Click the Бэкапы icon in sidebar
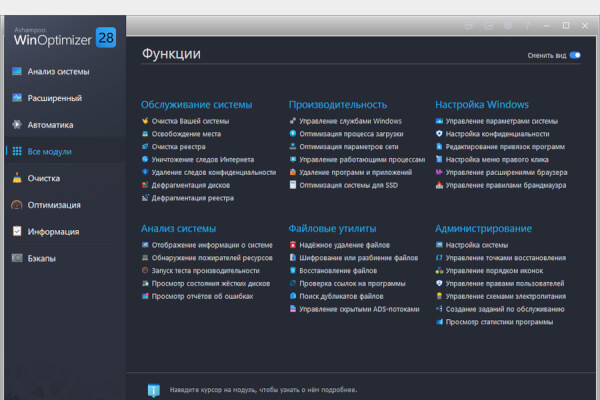600x400 pixels. click(17, 258)
